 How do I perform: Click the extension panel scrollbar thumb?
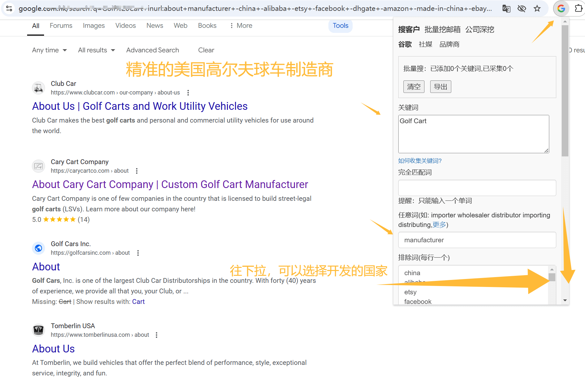(565, 91)
